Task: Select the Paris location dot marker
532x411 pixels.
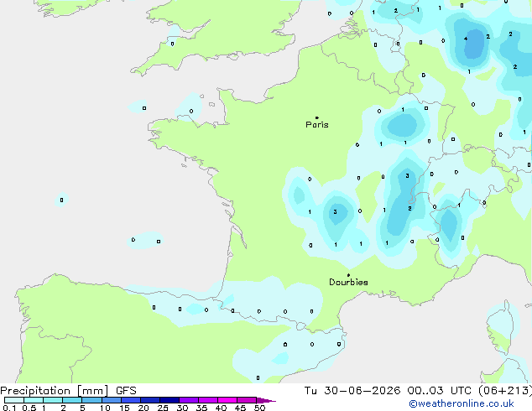Action: [x=317, y=117]
